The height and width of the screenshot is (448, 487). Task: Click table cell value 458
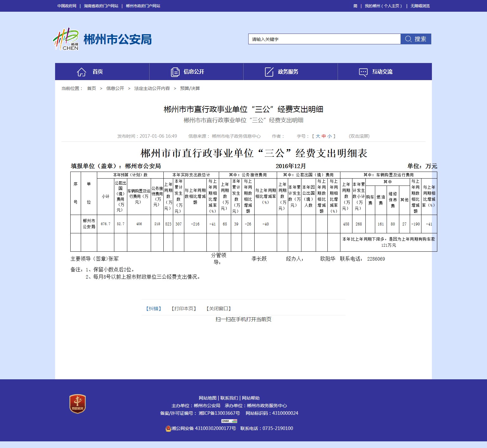pyautogui.click(x=346, y=224)
